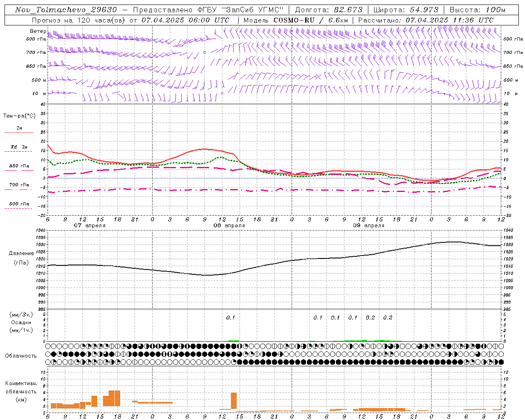Click "Рассчитано: 07.04.2025 11:36 UTC" text

click(426, 20)
